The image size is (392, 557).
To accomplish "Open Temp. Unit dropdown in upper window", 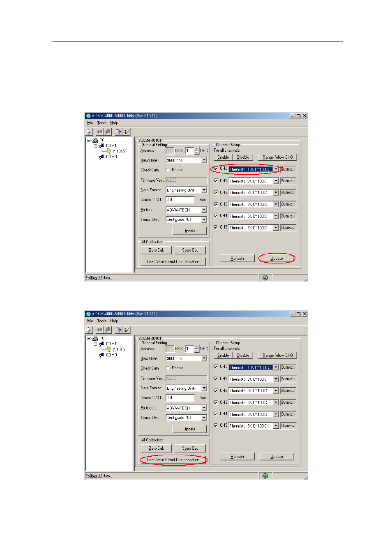I will point(204,220).
